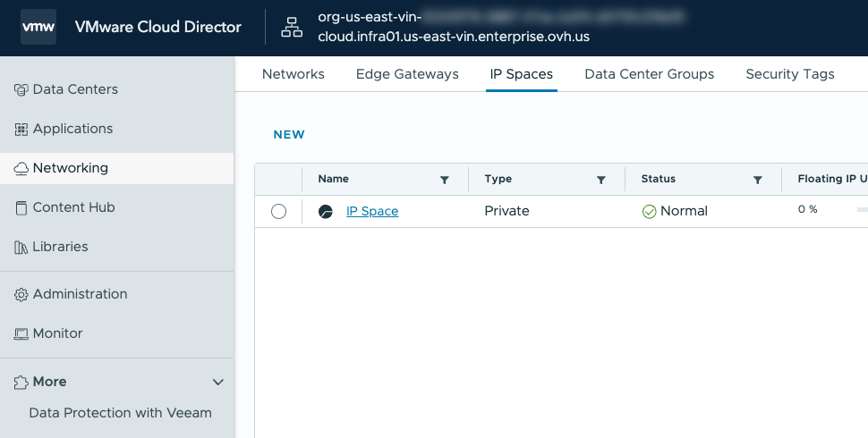Click the Private type cell
Image resolution: width=868 pixels, height=438 pixels.
[506, 211]
